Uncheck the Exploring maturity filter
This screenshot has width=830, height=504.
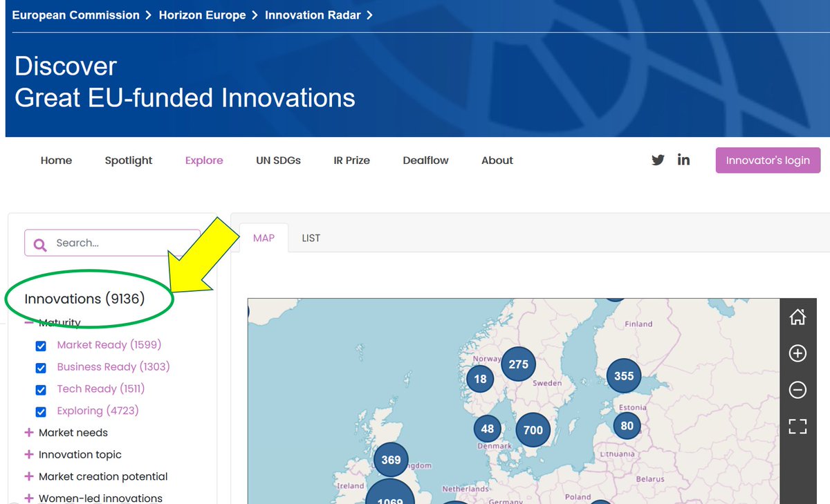(41, 411)
